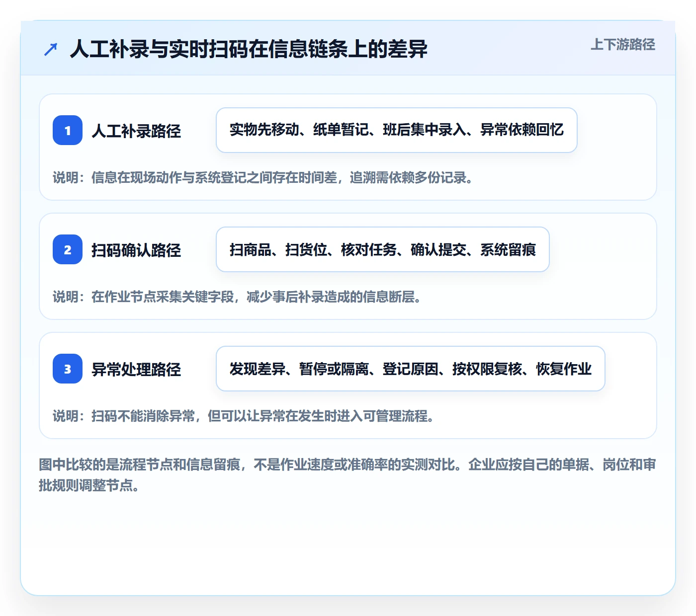The image size is (696, 616).
Task: Click the number 3 badge
Action: pos(68,369)
